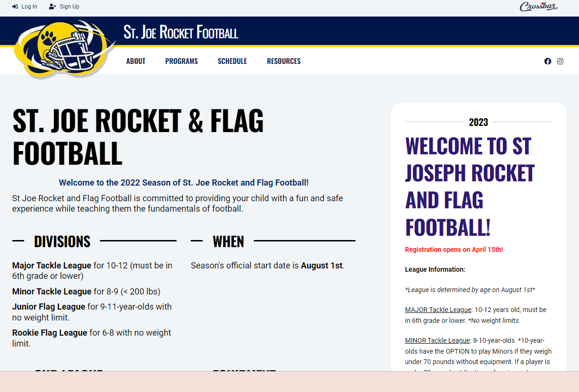Click the football helmet team logo

pos(64,49)
